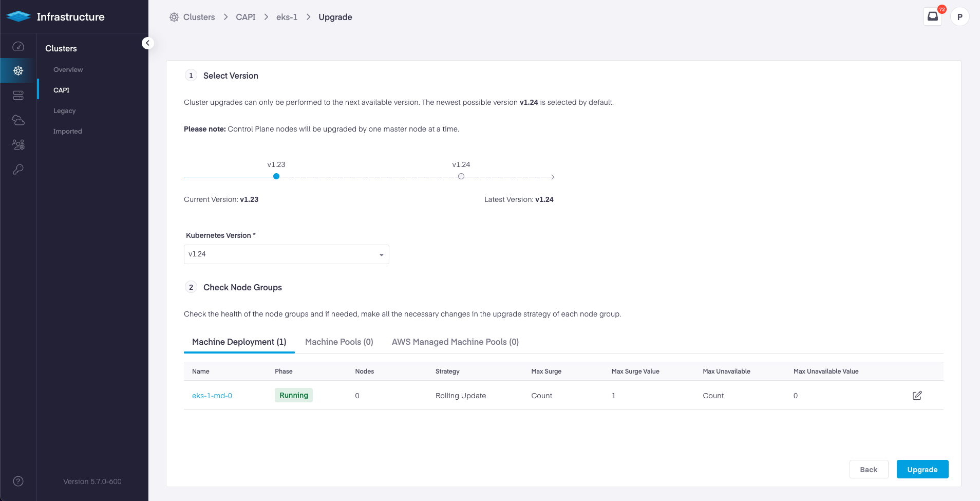This screenshot has height=501, width=980.
Task: Open the Kubernetes Version dropdown
Action: [286, 254]
